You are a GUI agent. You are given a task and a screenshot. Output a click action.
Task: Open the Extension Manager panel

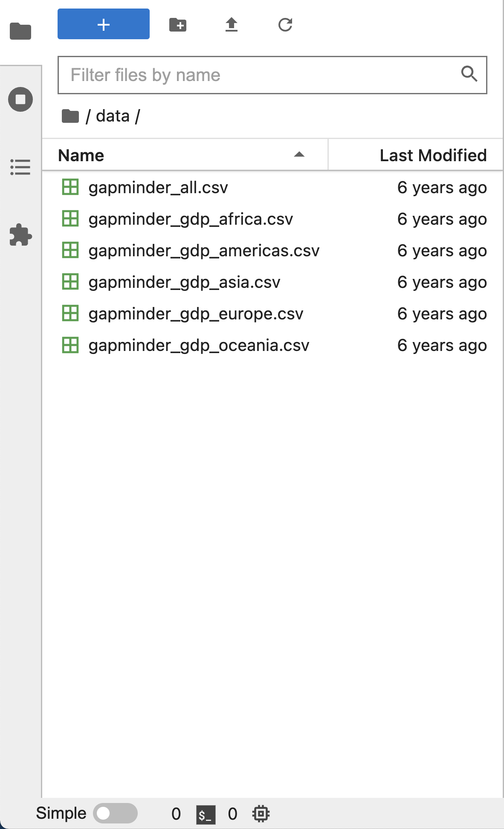coord(20,235)
